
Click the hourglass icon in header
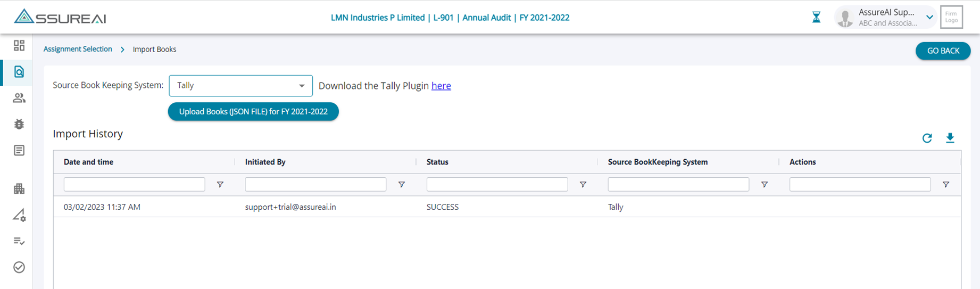pos(816,18)
